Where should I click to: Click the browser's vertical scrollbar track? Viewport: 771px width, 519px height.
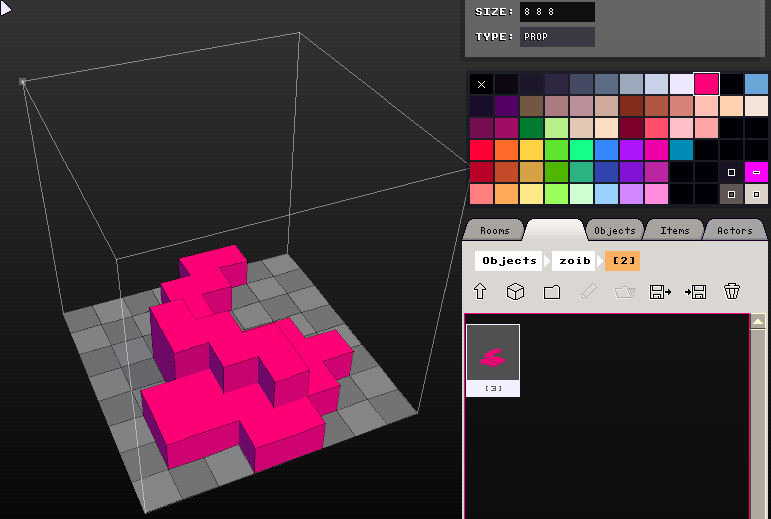pos(758,423)
